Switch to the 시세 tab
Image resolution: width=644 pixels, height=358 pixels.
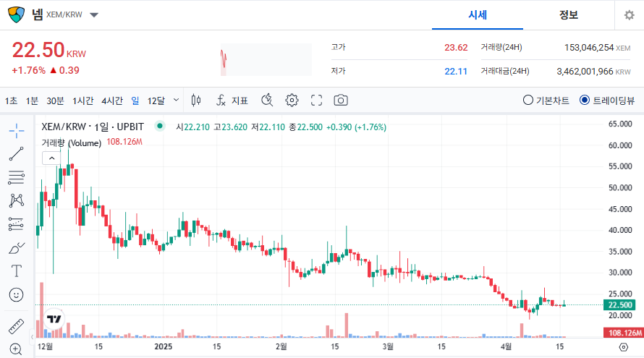coord(478,15)
